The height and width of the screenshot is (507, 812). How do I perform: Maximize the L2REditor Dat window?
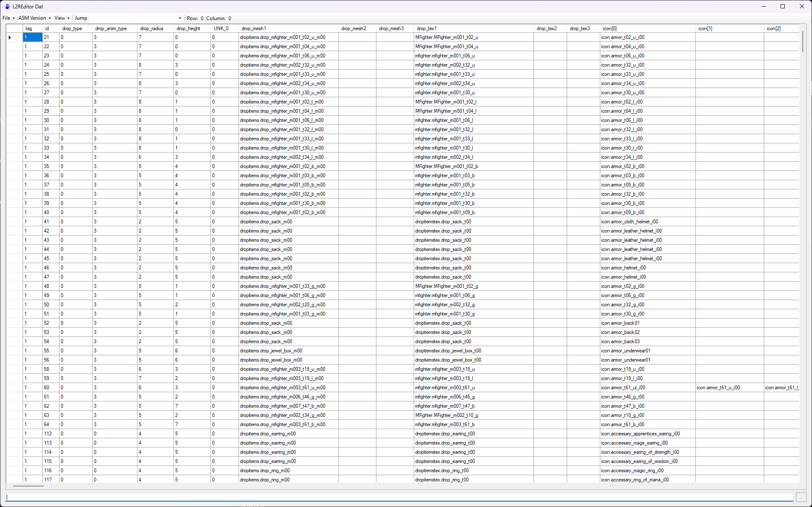point(782,6)
